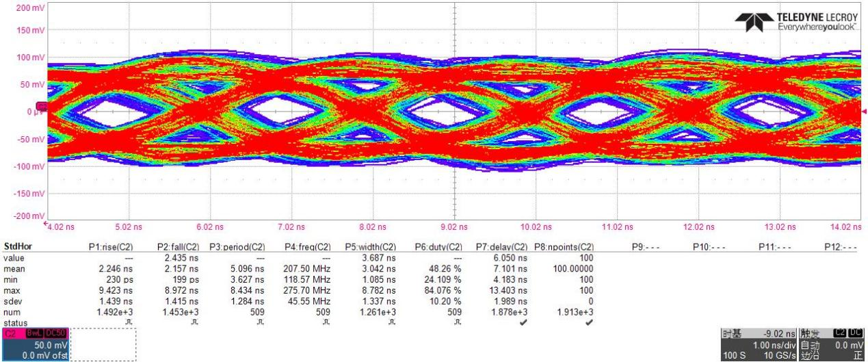Viewport: 868px width, 362px height.
Task: Click the empty P12 measurement slot
Action: (841, 246)
